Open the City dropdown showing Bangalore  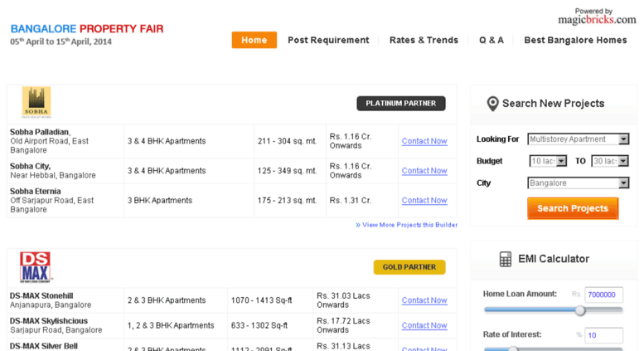[x=578, y=183]
